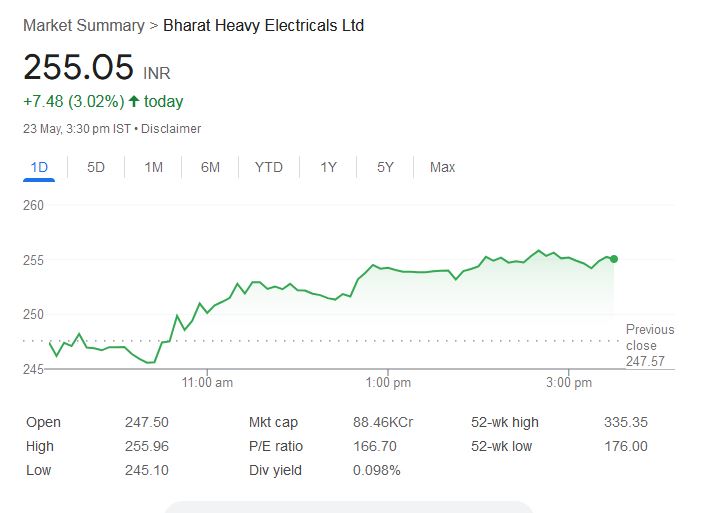Click the 11:00 am axis label
The width and height of the screenshot is (705, 513).
click(x=208, y=383)
